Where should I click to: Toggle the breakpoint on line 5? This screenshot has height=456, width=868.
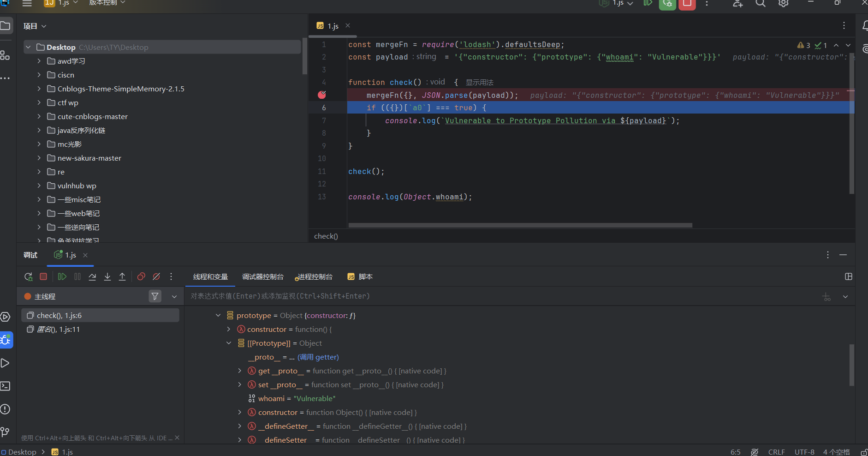coord(322,95)
